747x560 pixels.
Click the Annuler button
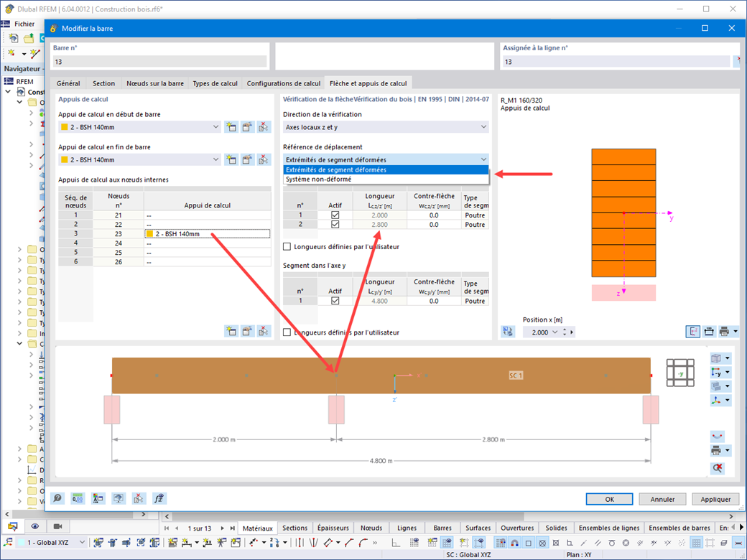pos(662,499)
